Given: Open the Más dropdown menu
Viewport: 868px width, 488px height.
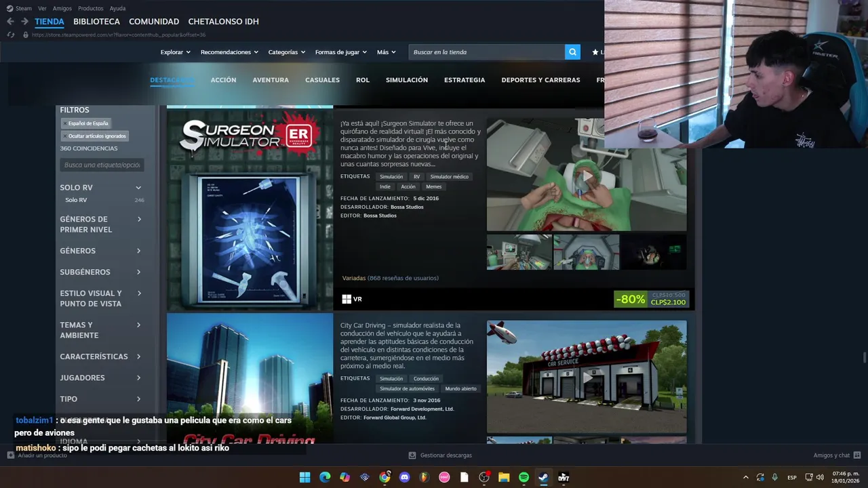Looking at the screenshot, I should tap(387, 52).
